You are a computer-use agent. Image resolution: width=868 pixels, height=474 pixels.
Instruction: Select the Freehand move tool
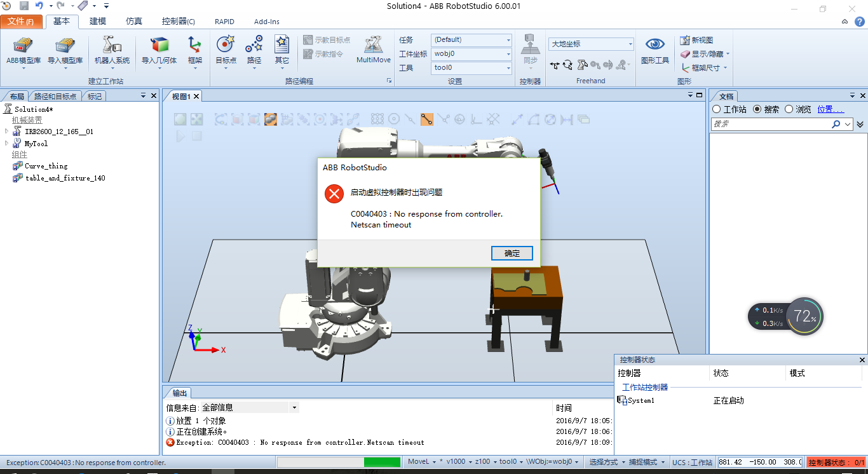tap(555, 64)
